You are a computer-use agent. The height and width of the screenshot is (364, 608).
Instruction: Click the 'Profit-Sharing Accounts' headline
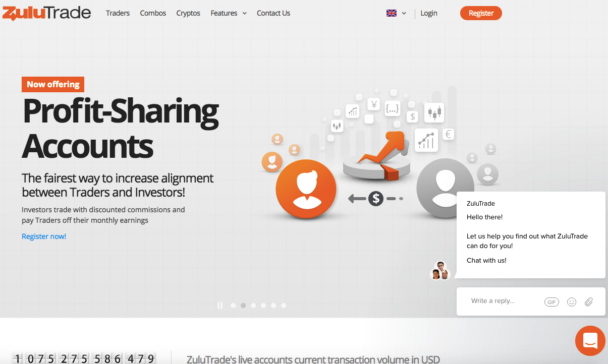(x=121, y=128)
